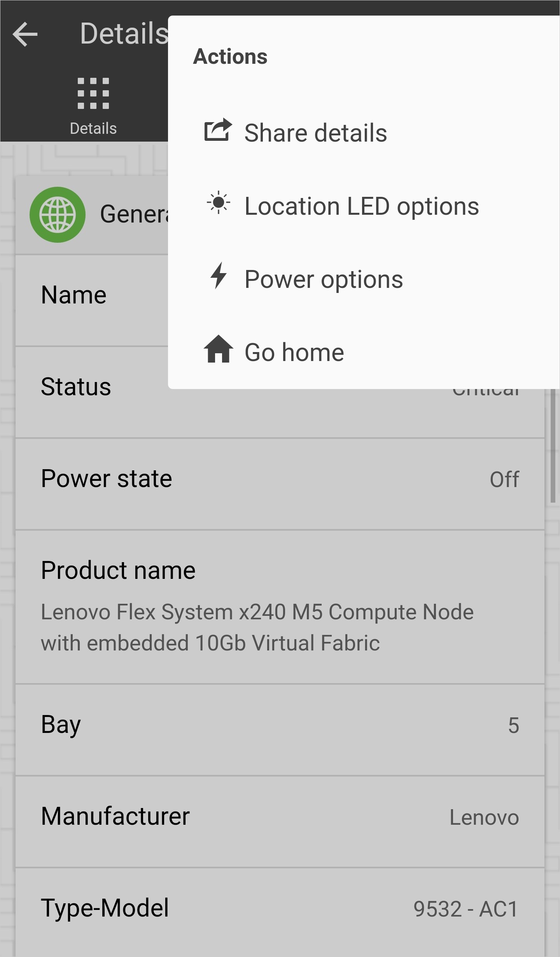Tap the Name row label
The image size is (560, 957).
73,295
